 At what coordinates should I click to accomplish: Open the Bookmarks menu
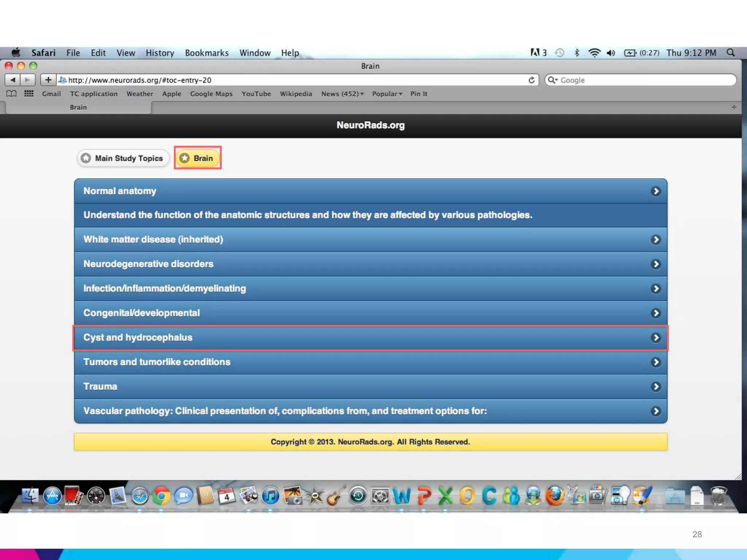pos(206,53)
